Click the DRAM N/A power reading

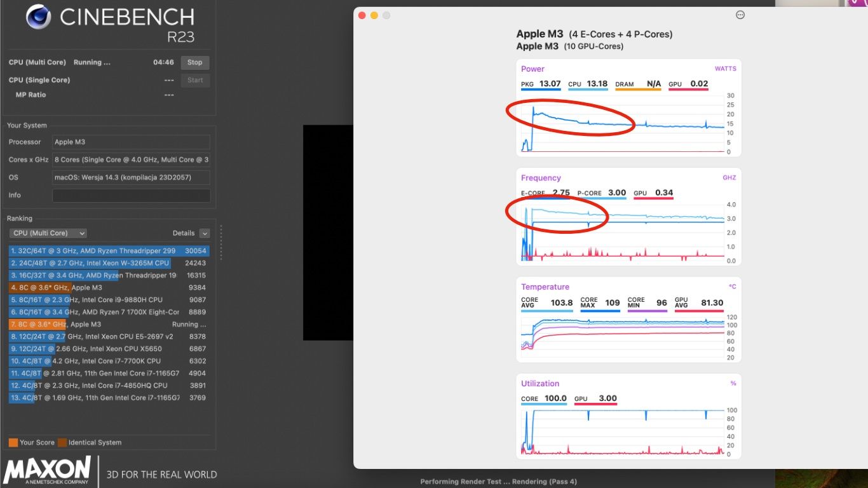638,84
